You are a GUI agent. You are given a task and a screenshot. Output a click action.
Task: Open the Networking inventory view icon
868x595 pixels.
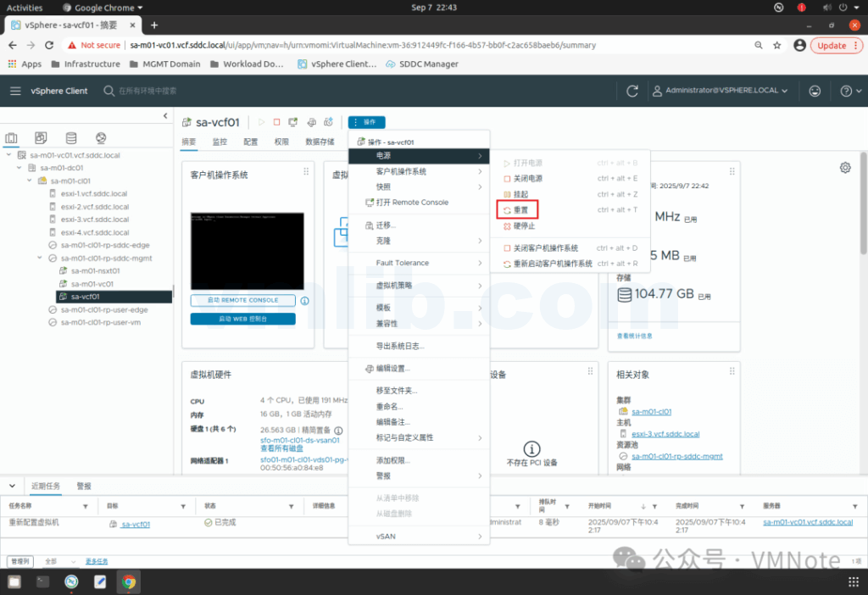[100, 138]
